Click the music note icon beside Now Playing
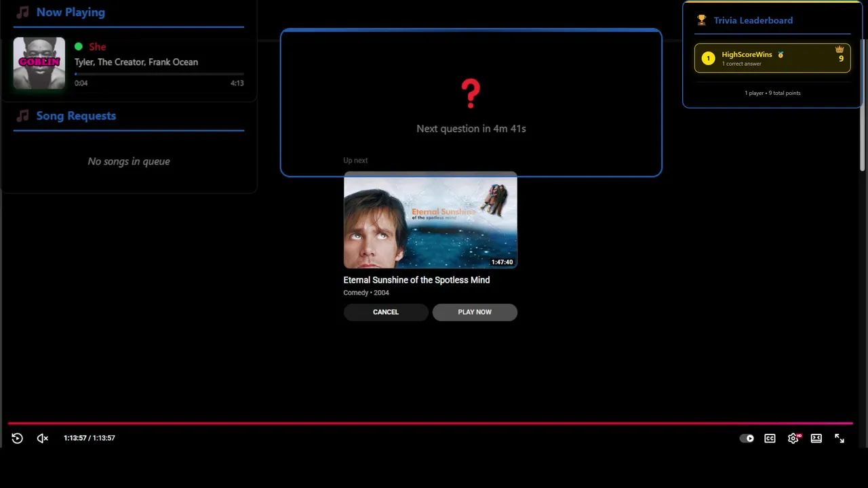 tap(22, 12)
